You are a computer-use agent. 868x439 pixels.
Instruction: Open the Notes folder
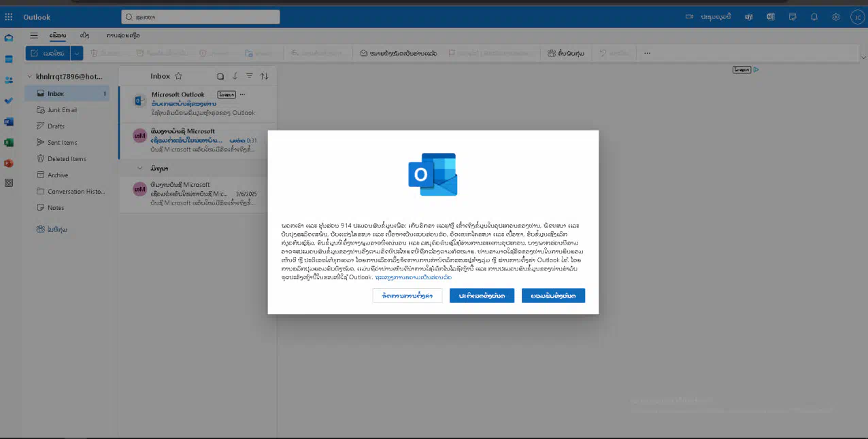67,208
